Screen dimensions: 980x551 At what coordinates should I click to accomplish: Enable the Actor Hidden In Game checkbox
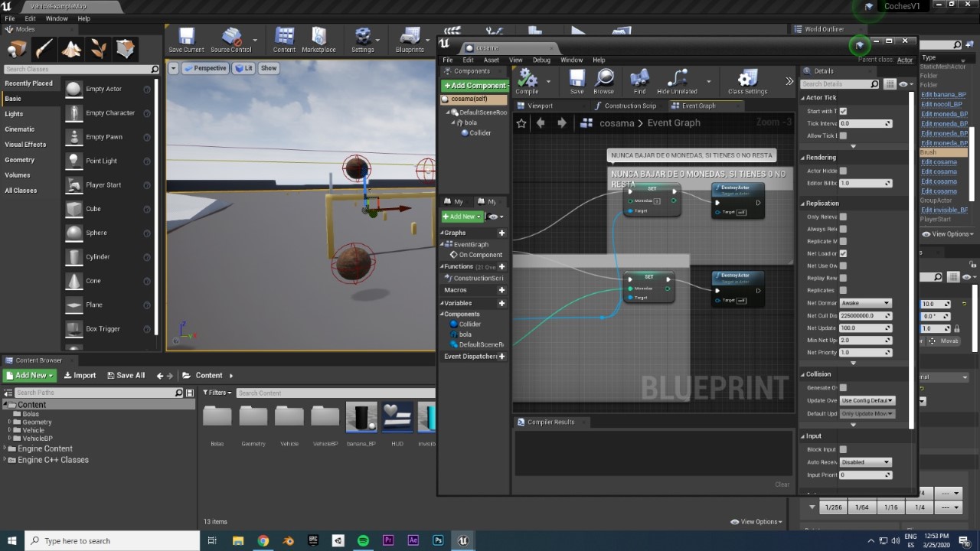pyautogui.click(x=843, y=171)
